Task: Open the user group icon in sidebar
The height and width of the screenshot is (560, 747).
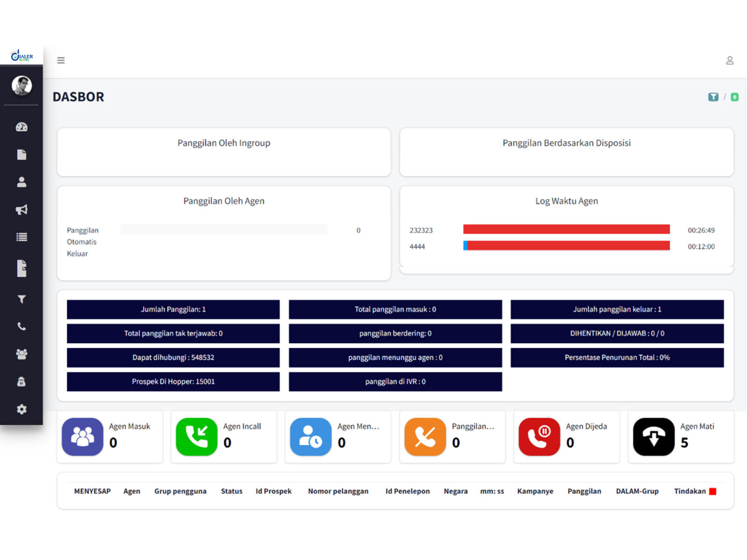Action: 21,354
